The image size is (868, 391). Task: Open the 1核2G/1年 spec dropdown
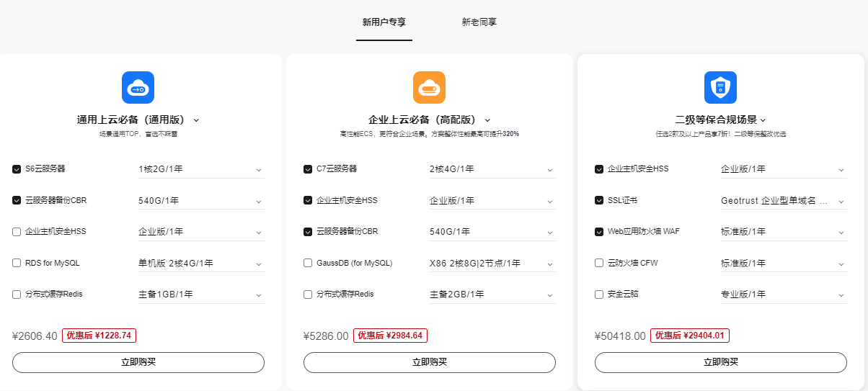(x=201, y=169)
